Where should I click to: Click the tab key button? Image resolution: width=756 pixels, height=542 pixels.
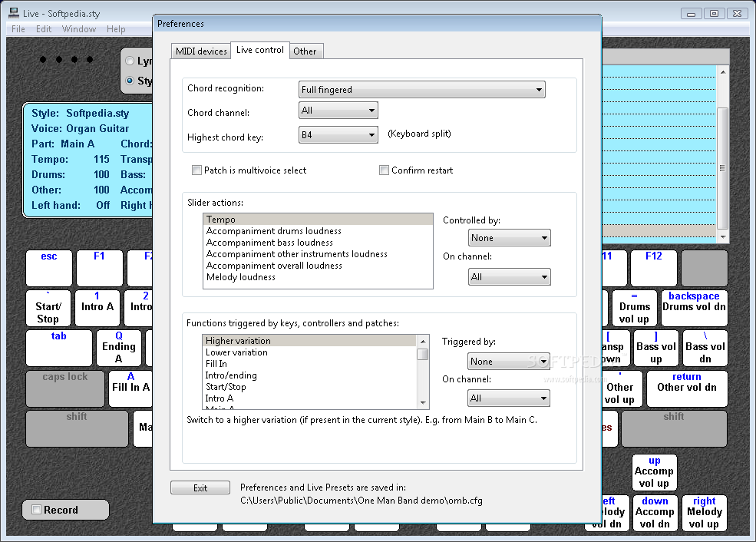point(59,348)
